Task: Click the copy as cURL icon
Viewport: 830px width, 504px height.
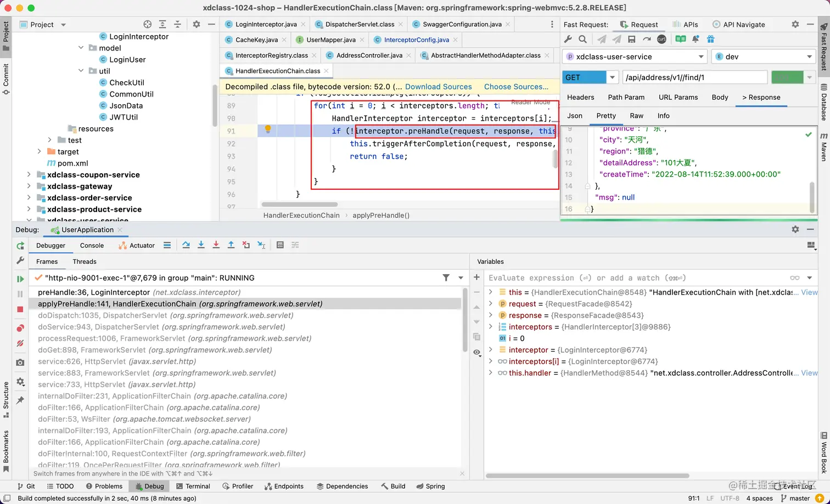Action: [661, 39]
